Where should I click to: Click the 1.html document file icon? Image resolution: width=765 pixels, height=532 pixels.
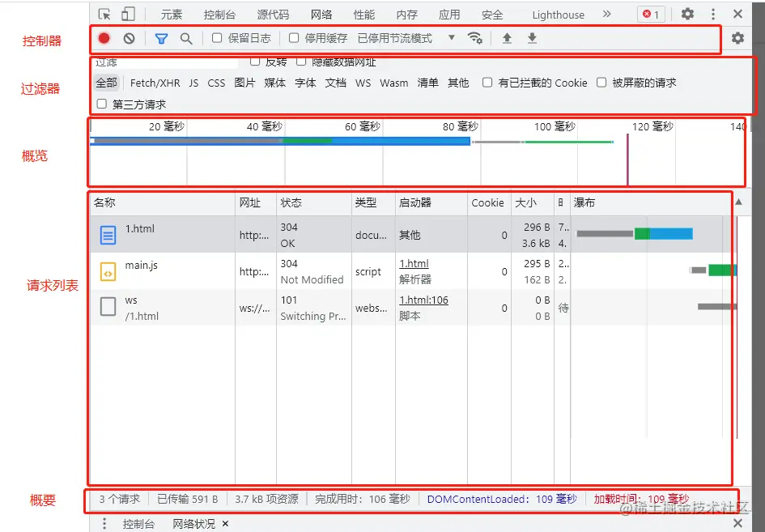coord(108,235)
